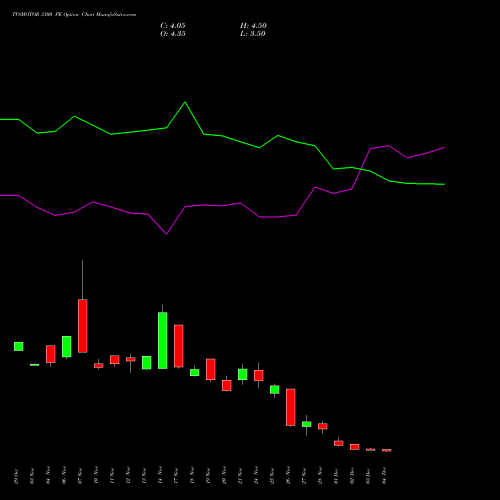Viewport: 500px width, 500px height.
Task: Click the '25 Nov' date label
Action: pos(272,476)
